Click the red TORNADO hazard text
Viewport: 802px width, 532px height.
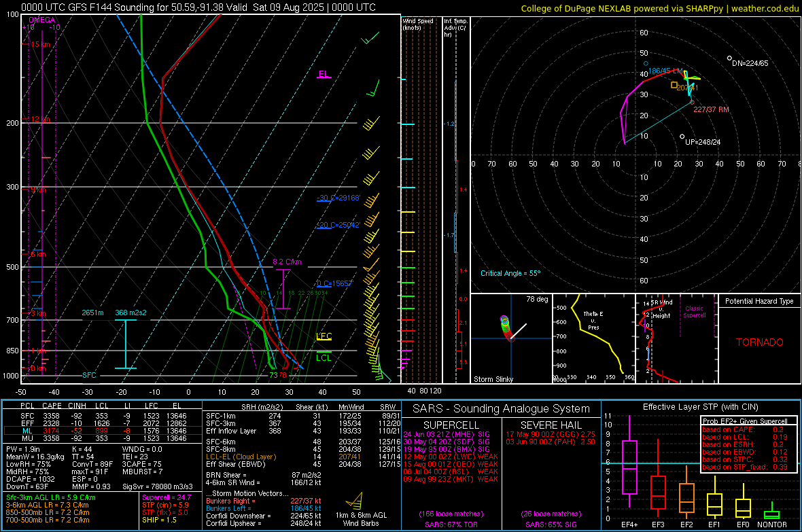[760, 342]
